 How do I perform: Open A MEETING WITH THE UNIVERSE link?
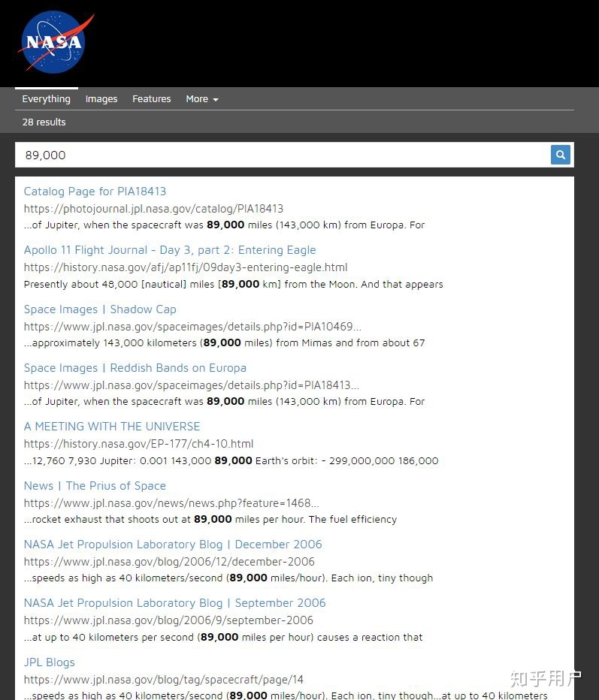[112, 427]
